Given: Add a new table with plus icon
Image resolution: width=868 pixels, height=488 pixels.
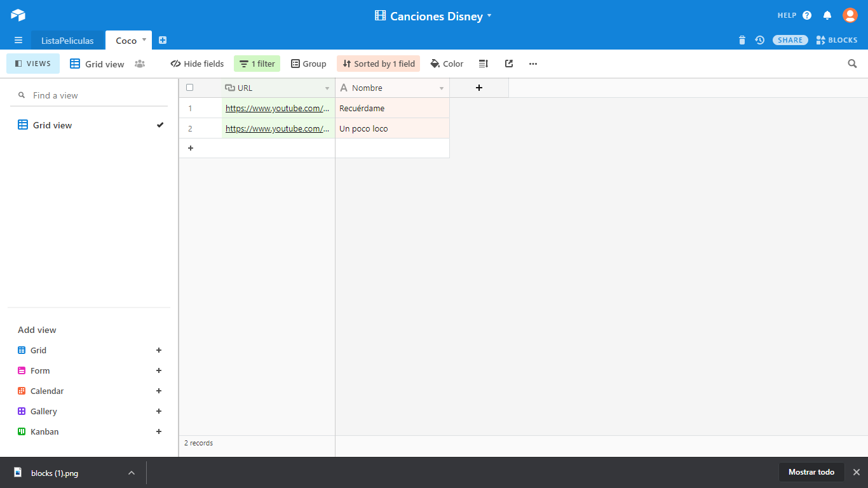Looking at the screenshot, I should [x=163, y=40].
